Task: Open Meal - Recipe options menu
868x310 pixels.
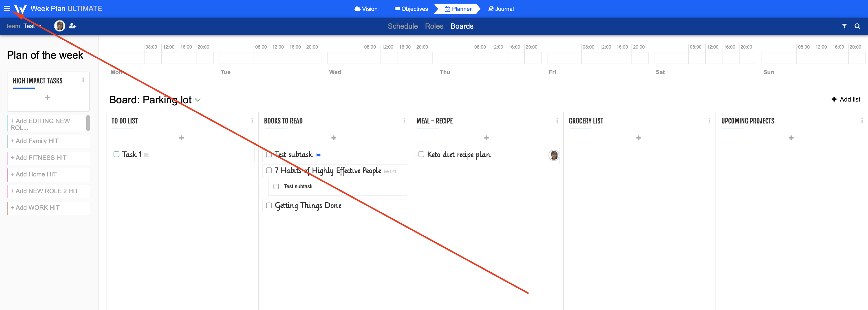Action: click(x=557, y=120)
